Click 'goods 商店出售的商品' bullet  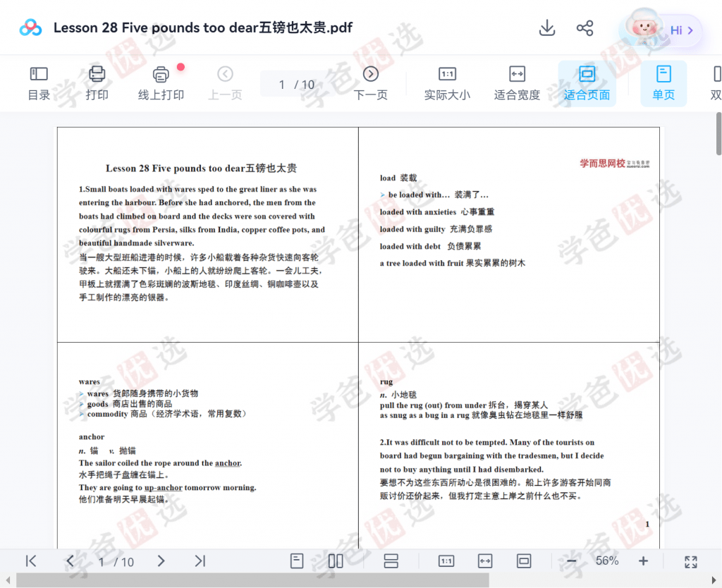[126, 404]
